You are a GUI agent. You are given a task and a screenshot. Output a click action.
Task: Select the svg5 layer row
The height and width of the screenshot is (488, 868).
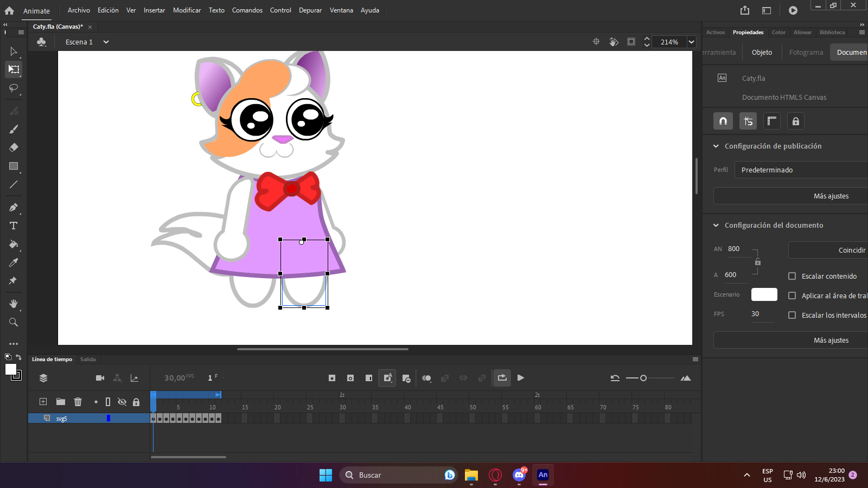[89, 418]
